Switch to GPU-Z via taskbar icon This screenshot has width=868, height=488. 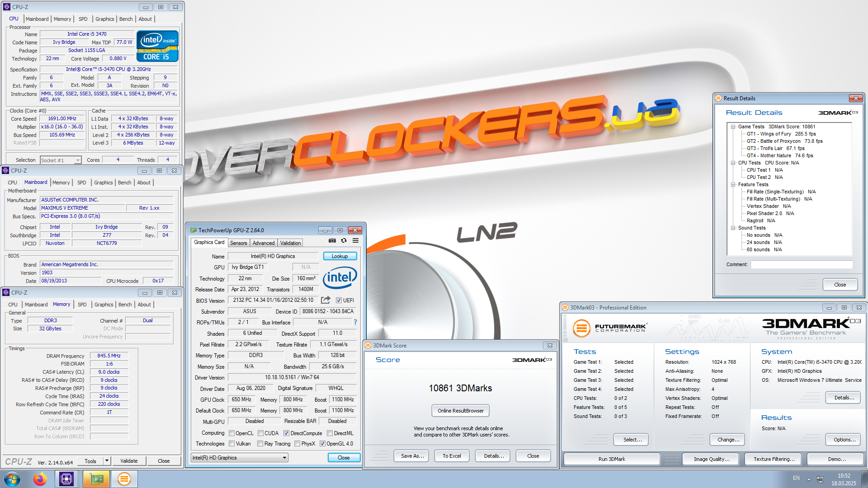pyautogui.click(x=96, y=479)
